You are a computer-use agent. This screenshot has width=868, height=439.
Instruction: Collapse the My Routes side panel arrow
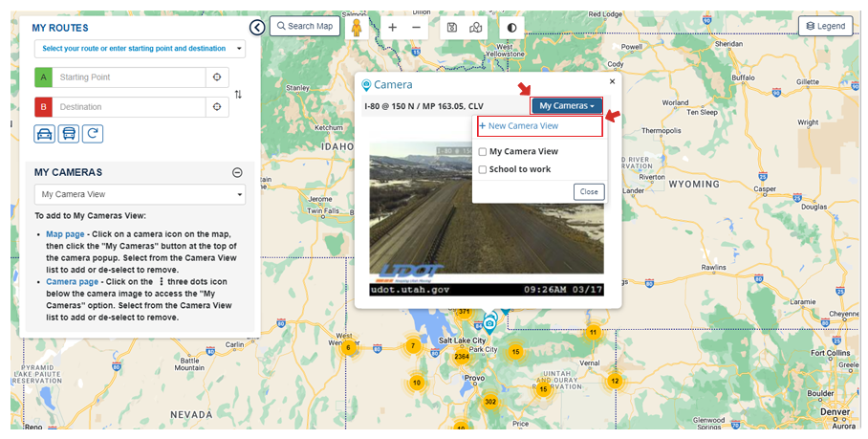pos(257,27)
